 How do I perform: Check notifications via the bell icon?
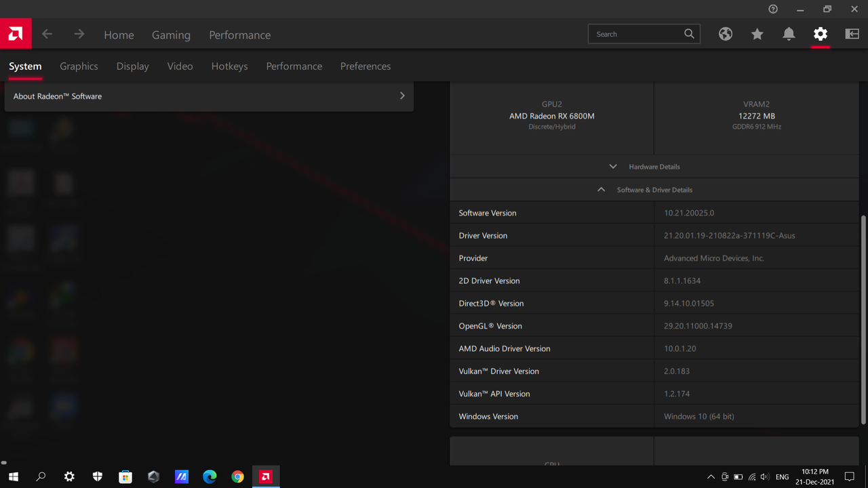(x=788, y=34)
